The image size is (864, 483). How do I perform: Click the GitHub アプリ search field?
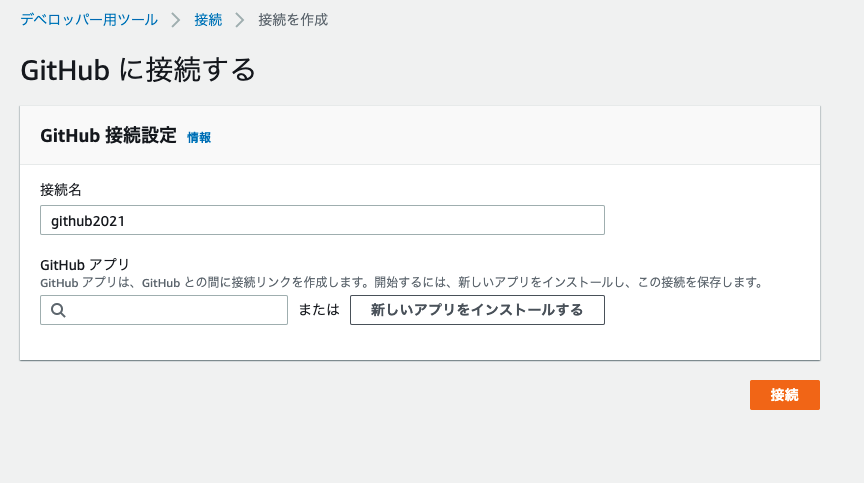click(x=164, y=310)
